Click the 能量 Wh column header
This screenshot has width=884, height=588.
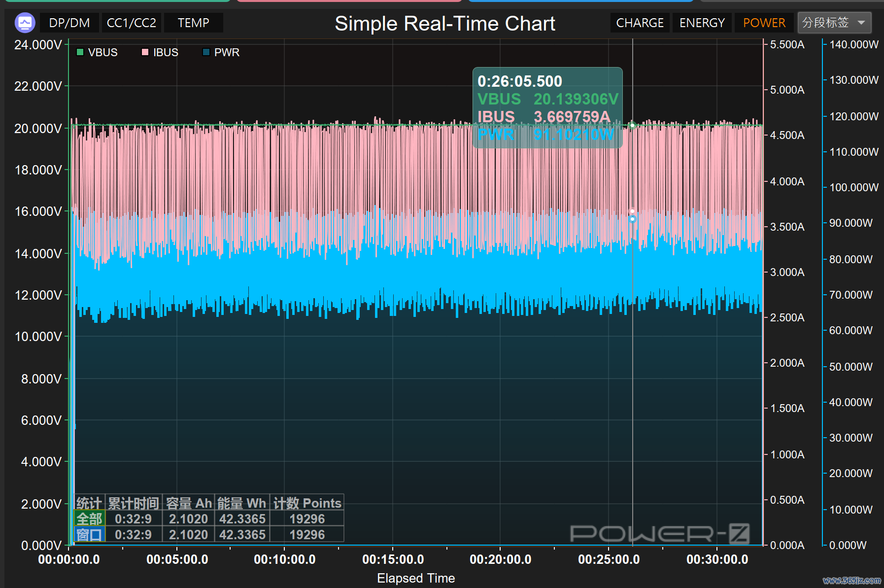(242, 503)
